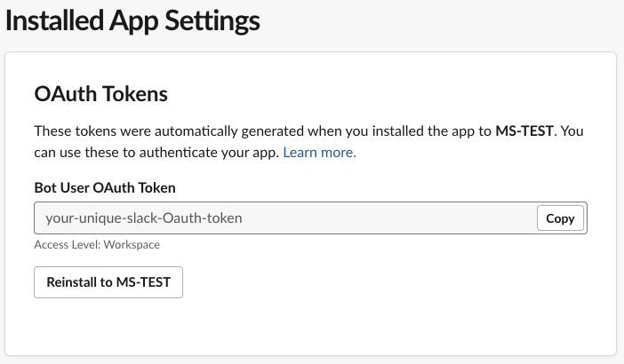Click the Reinstall to MS-TEST button

(x=108, y=282)
